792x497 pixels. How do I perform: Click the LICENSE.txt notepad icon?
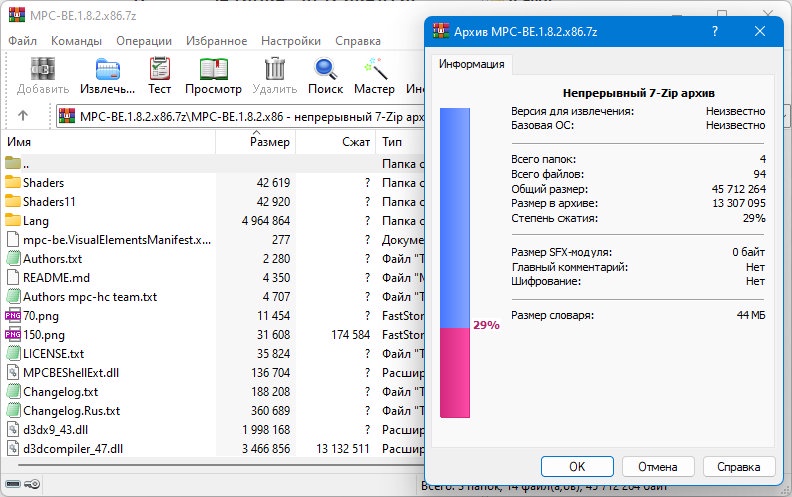point(13,354)
